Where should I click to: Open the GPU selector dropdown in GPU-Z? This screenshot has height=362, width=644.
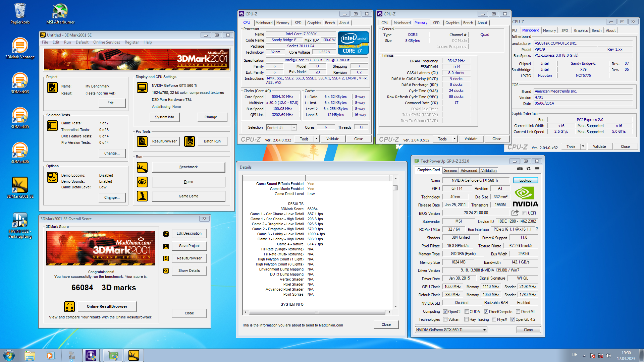(451, 330)
